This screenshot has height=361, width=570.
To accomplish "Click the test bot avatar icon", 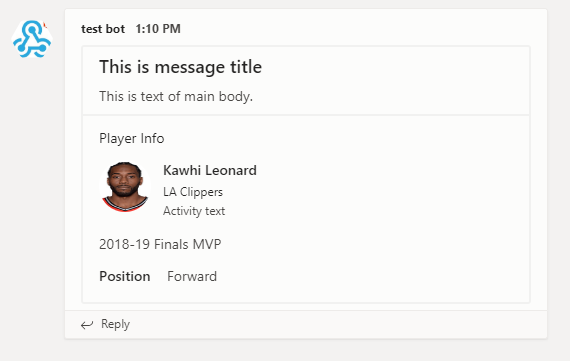I will [32, 39].
